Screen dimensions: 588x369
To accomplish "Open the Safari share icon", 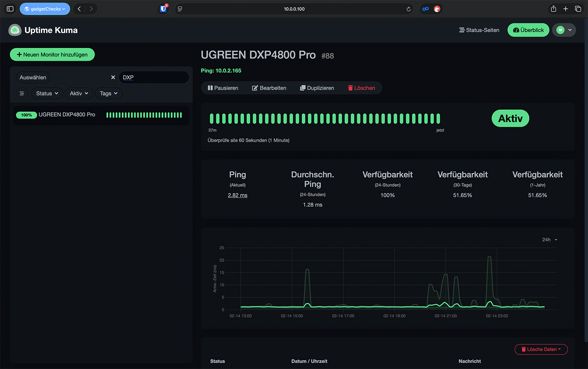I will 553,9.
